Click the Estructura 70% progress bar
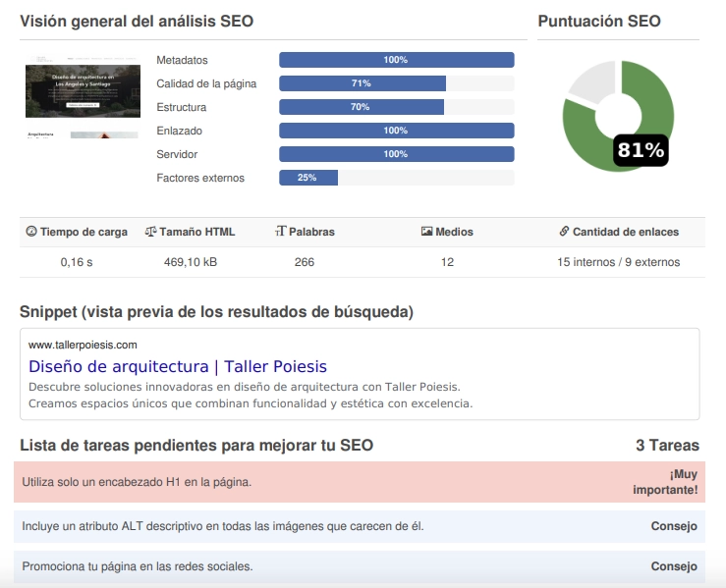 click(x=362, y=107)
